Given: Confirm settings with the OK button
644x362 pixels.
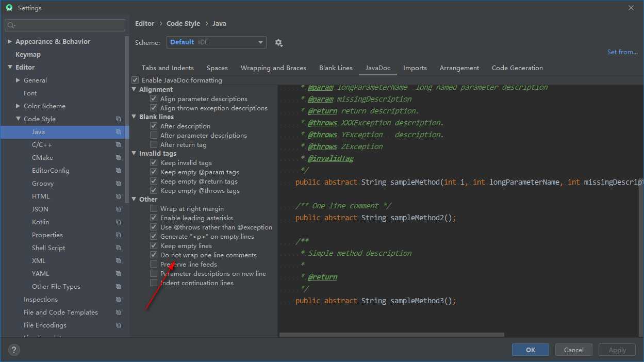Looking at the screenshot, I should pos(531,350).
